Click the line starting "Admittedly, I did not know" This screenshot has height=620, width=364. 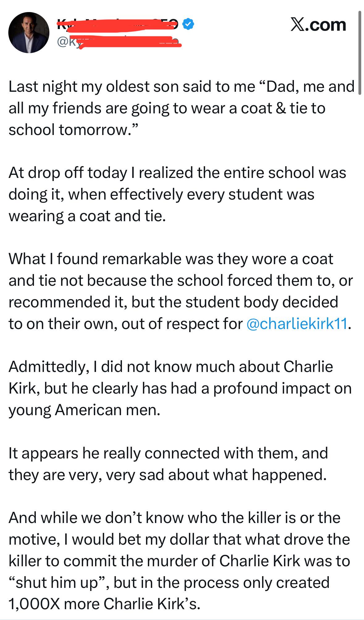171,367
